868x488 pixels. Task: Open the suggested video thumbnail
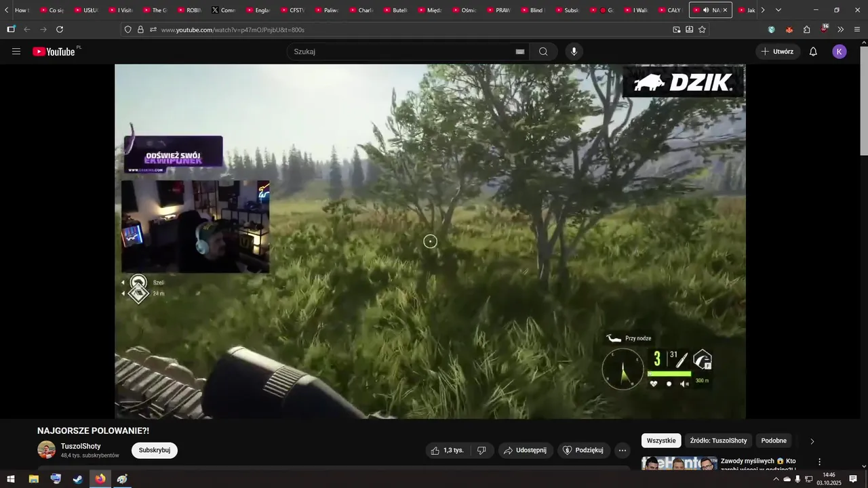pos(679,464)
